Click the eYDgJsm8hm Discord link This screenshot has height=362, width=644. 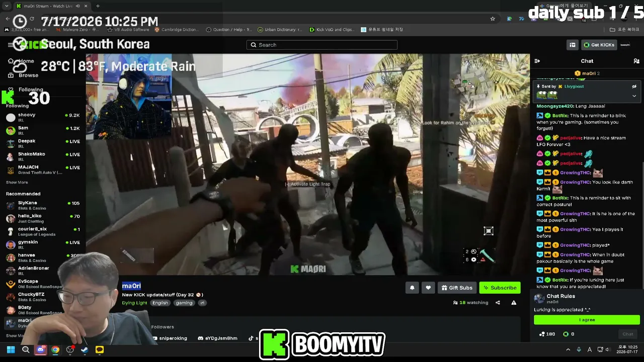(217, 338)
